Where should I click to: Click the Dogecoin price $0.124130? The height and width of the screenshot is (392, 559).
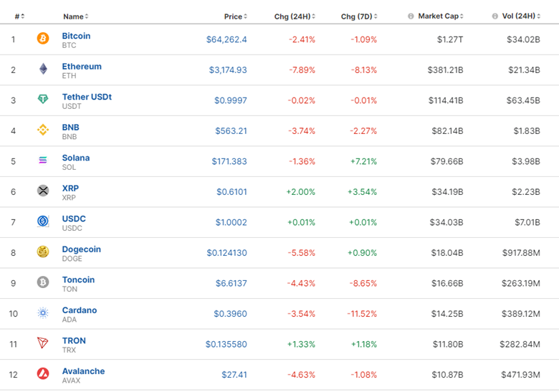click(226, 253)
